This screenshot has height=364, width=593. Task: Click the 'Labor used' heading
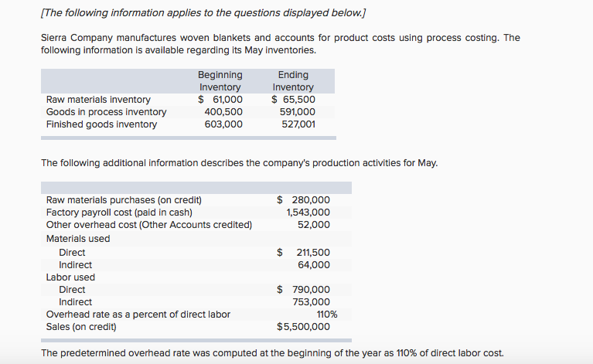click(70, 277)
